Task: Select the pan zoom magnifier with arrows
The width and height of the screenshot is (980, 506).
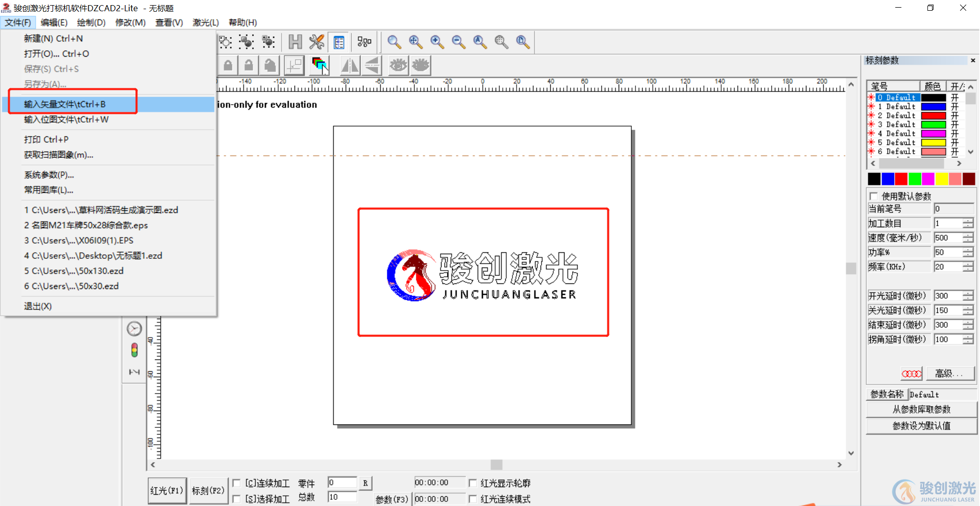Action: pos(415,42)
